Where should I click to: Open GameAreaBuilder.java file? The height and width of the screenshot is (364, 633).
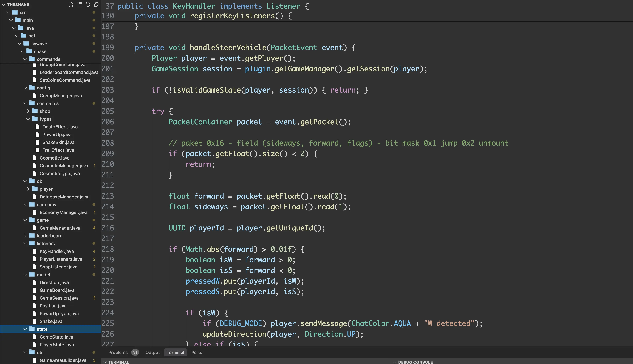pyautogui.click(x=63, y=360)
